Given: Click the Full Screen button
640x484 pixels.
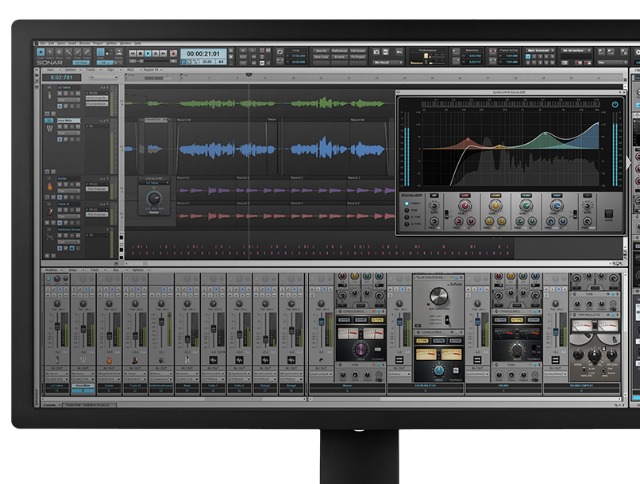Looking at the screenshot, I should click(358, 51).
